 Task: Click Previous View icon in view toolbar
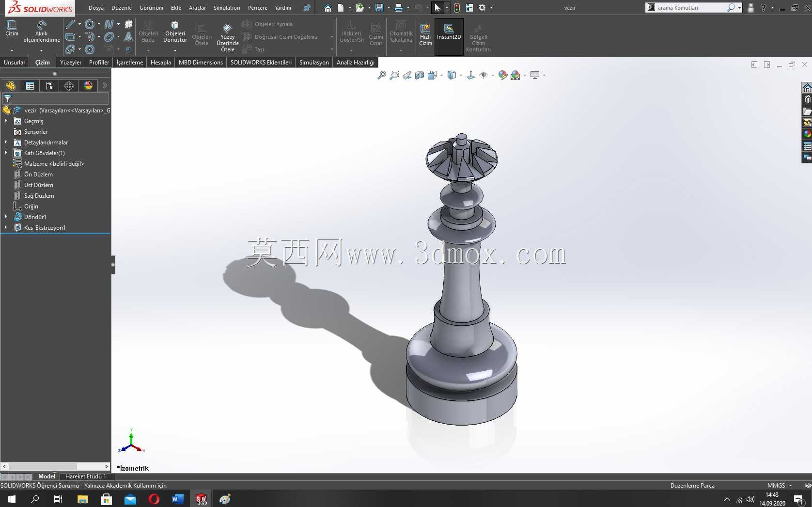tap(407, 75)
